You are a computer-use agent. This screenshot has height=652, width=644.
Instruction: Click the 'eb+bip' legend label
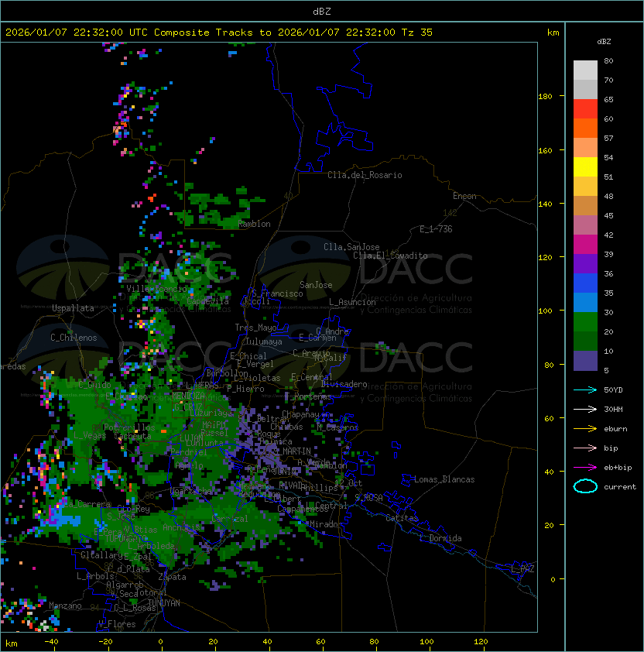pyautogui.click(x=618, y=468)
